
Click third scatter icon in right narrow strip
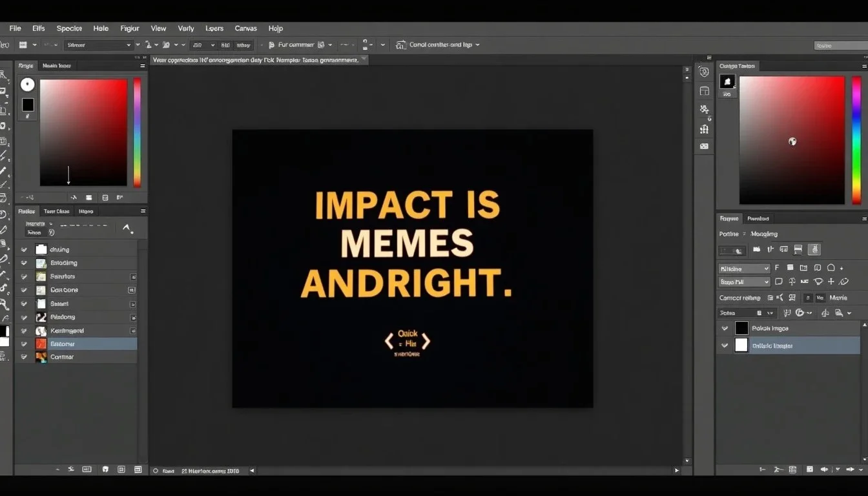point(704,110)
